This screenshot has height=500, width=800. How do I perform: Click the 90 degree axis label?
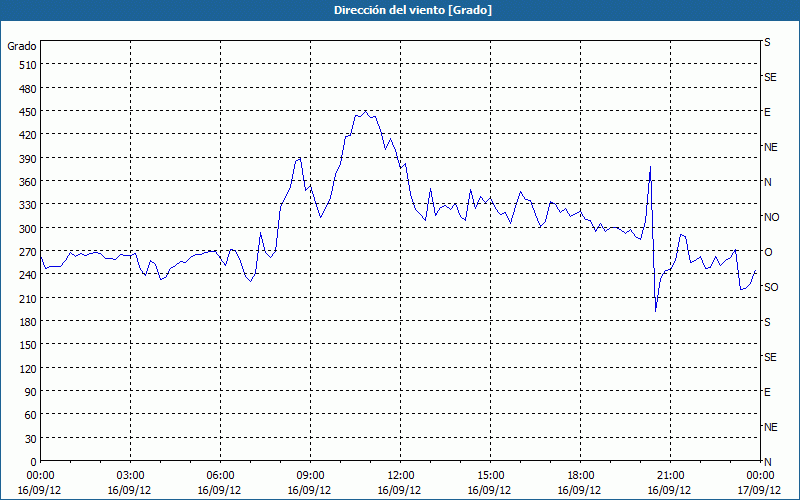coord(31,392)
